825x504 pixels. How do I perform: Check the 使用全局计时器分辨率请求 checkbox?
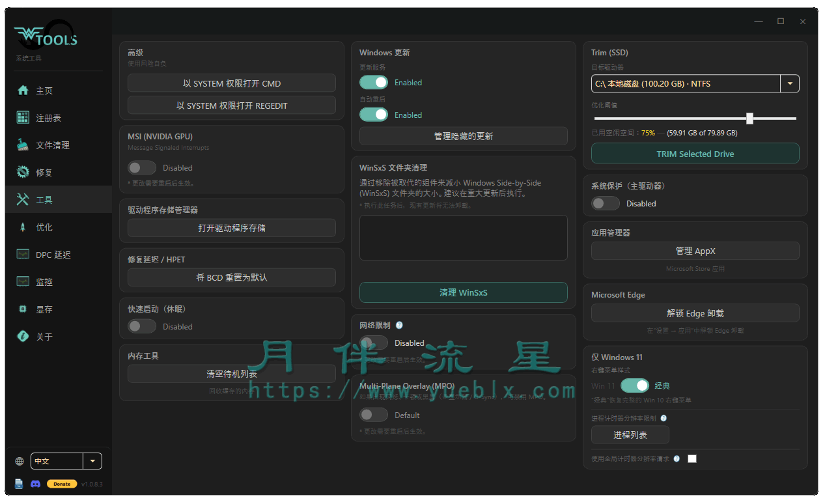pos(692,458)
